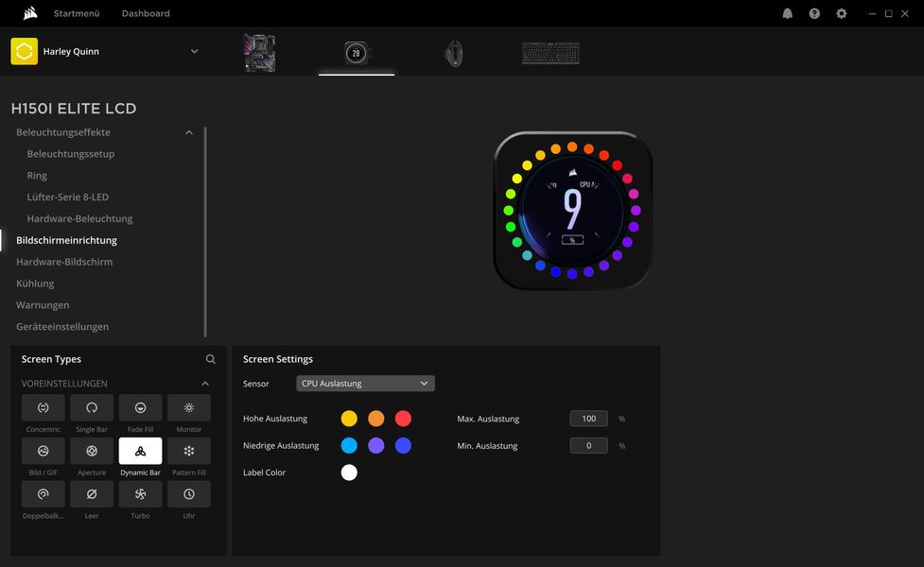This screenshot has height=567, width=924.
Task: Select the Single Bar screen type
Action: tap(92, 407)
